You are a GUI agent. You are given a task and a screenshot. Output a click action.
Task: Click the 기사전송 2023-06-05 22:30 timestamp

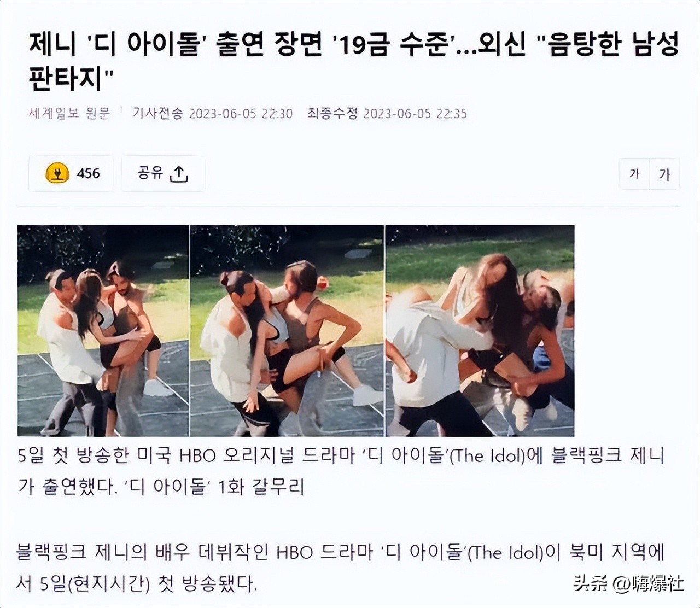(x=213, y=113)
